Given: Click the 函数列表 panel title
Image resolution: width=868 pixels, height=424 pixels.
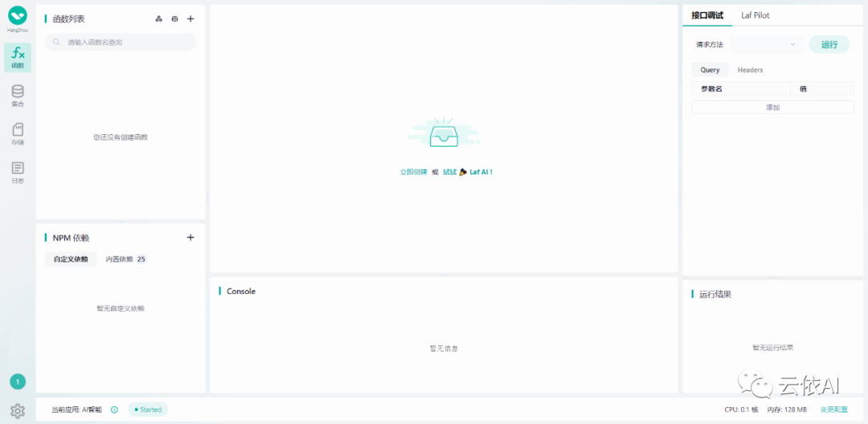Looking at the screenshot, I should (x=68, y=18).
